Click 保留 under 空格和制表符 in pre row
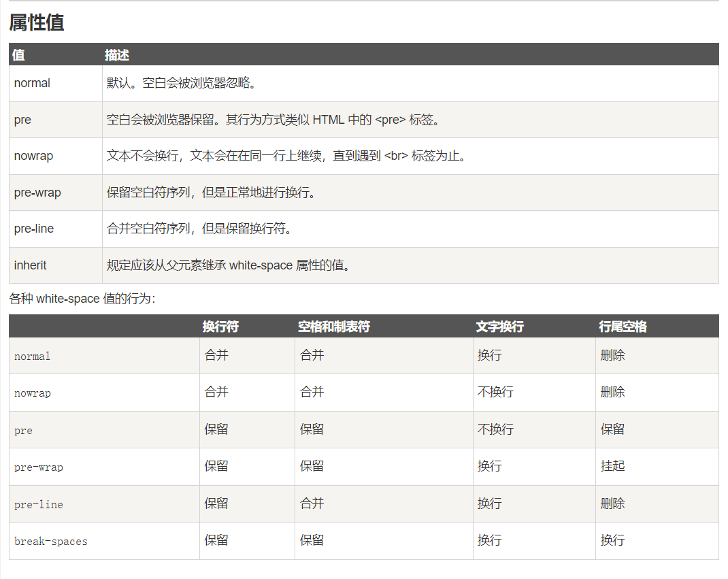This screenshot has width=728, height=579. (x=312, y=429)
